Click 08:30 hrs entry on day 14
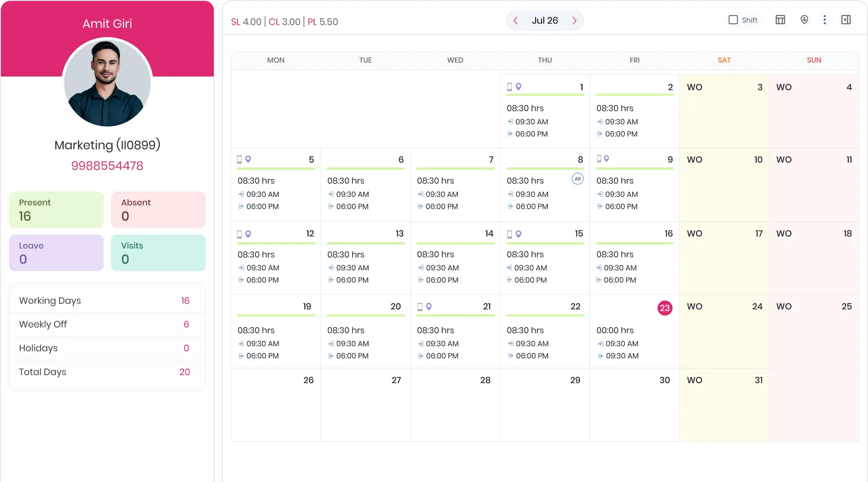The height and width of the screenshot is (482, 868). point(435,254)
